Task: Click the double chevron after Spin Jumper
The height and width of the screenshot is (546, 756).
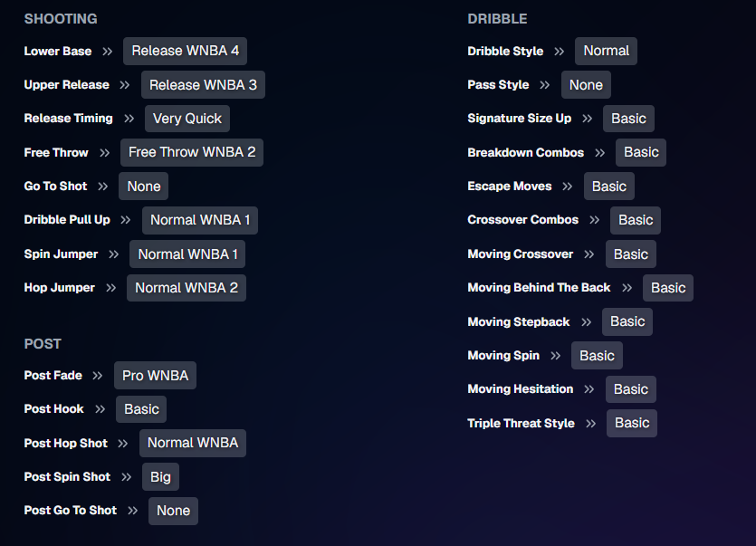Action: point(114,254)
